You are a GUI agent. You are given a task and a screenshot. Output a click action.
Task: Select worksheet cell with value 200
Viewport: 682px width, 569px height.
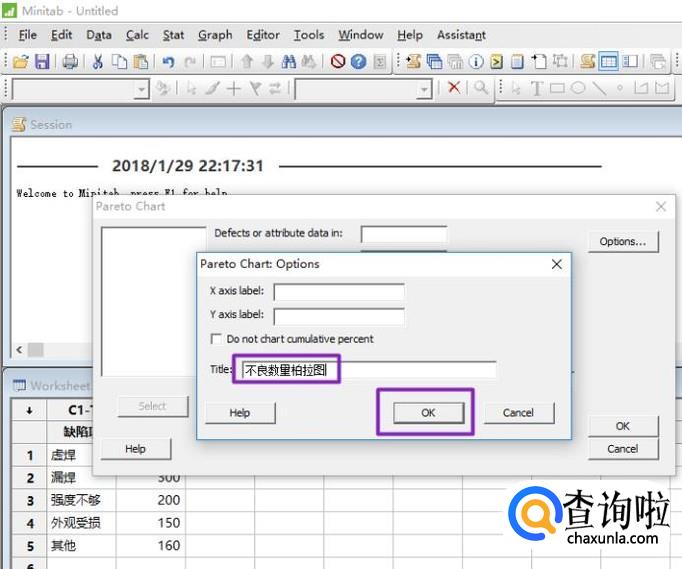pyautogui.click(x=150, y=500)
